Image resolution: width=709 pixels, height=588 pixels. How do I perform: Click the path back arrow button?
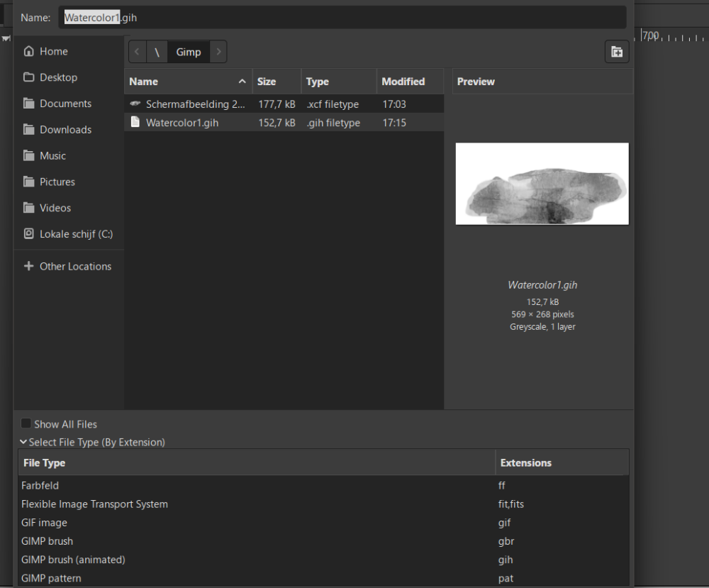tap(137, 52)
